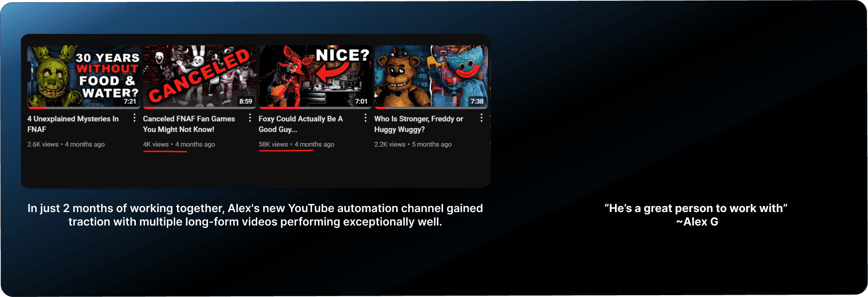Viewport: 868px width, 297px height.
Task: Click the 8:59 duration badge
Action: click(x=246, y=101)
